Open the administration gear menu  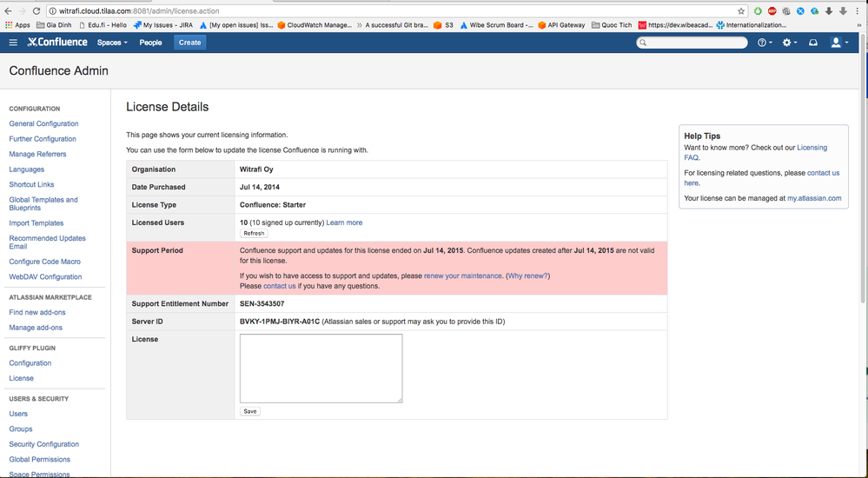(x=790, y=43)
